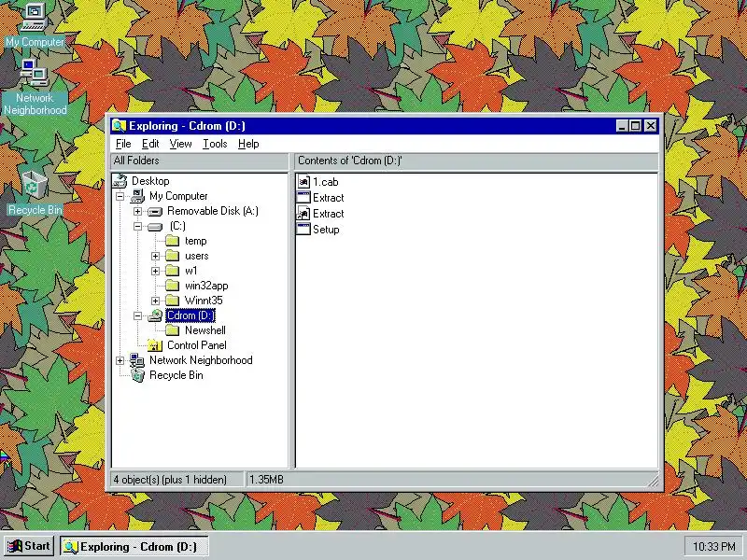Select the first Extract program icon
This screenshot has width=747, height=560.
pos(303,197)
